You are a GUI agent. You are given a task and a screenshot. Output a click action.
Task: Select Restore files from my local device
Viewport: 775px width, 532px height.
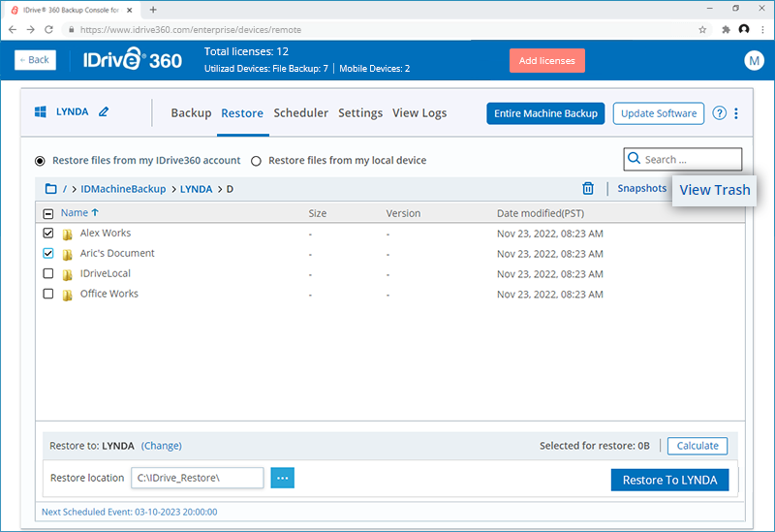(256, 161)
